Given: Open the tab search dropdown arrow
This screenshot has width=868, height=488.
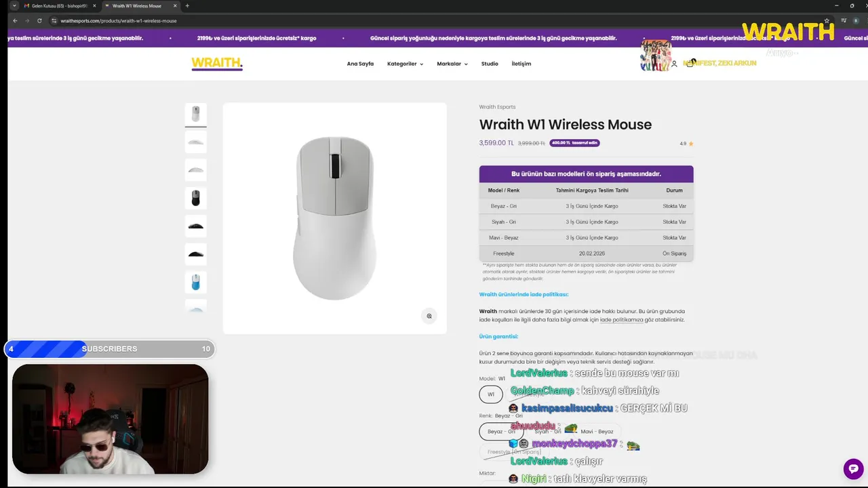Looking at the screenshot, I should [x=14, y=5].
